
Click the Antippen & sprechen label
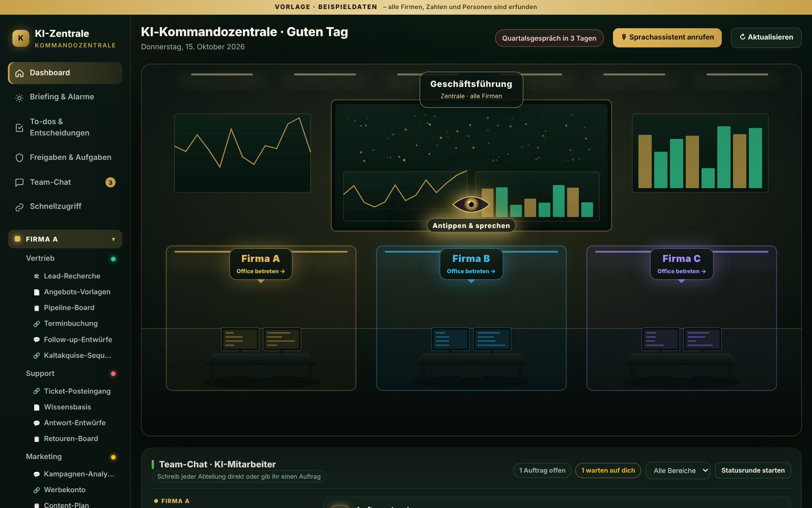pyautogui.click(x=471, y=226)
